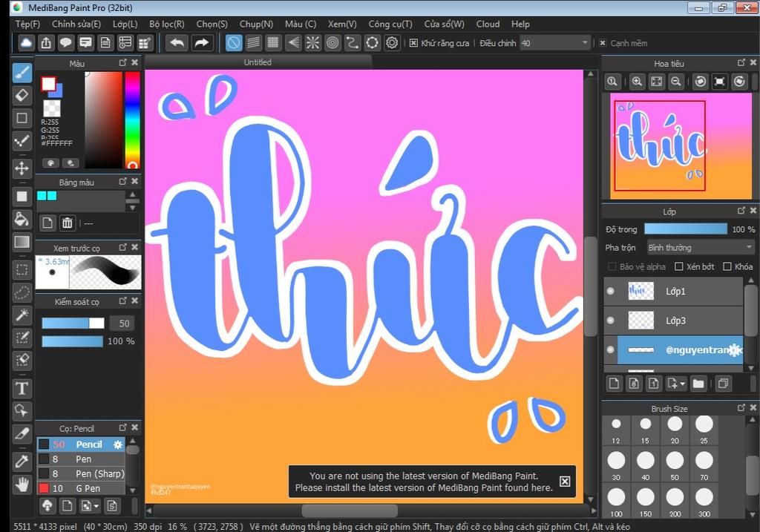Select the rectangular selection tool
Image resolution: width=760 pixels, height=532 pixels.
[x=22, y=269]
